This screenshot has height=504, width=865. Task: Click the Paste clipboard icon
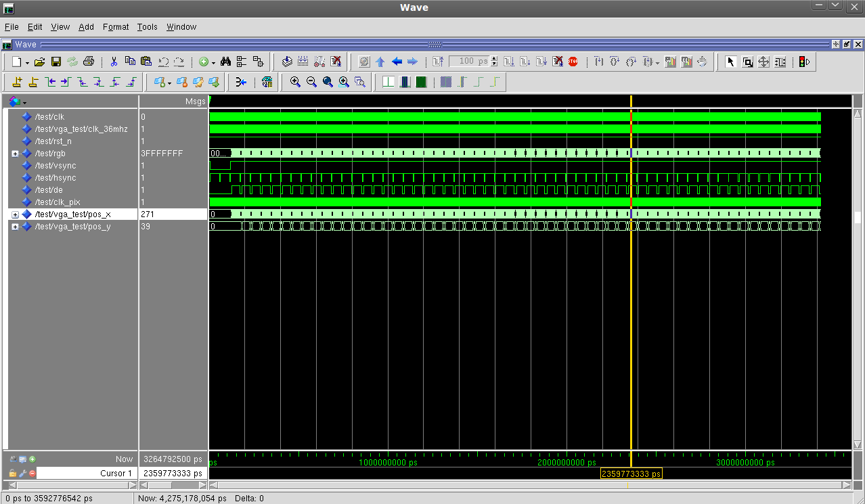tap(146, 62)
